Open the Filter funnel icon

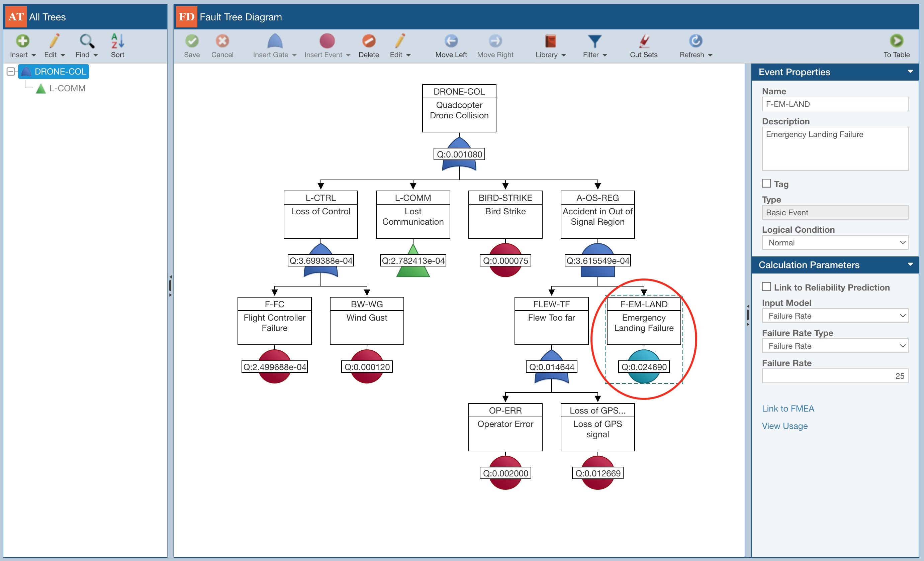(x=594, y=41)
